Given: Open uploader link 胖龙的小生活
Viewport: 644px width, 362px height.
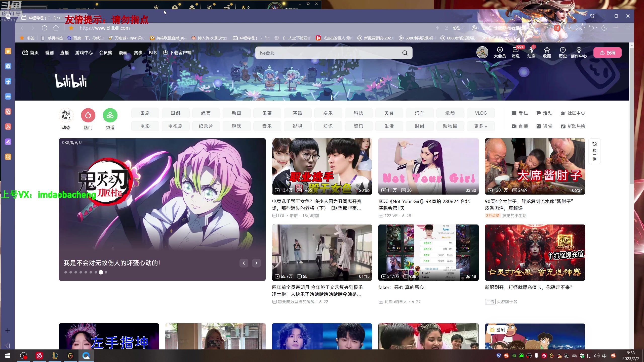Looking at the screenshot, I should (x=514, y=216).
